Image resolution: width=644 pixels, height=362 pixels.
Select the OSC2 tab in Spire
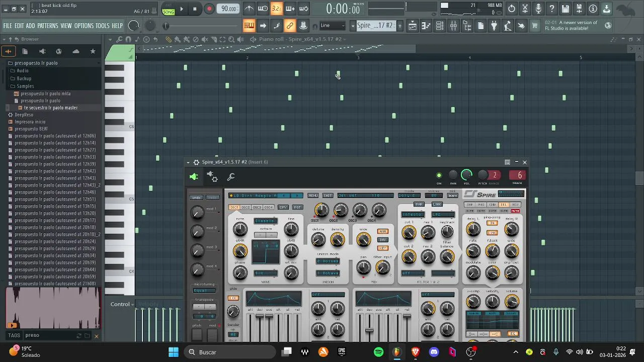point(246,207)
